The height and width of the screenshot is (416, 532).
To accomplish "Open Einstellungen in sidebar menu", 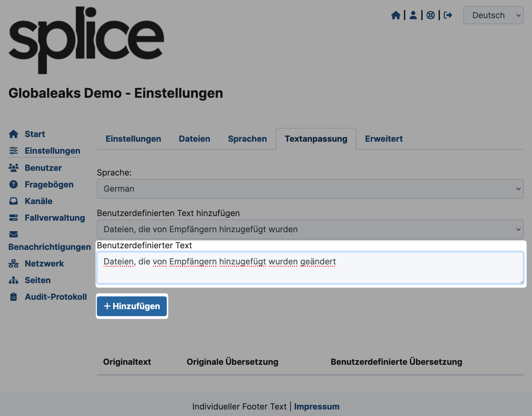I will pyautogui.click(x=52, y=151).
